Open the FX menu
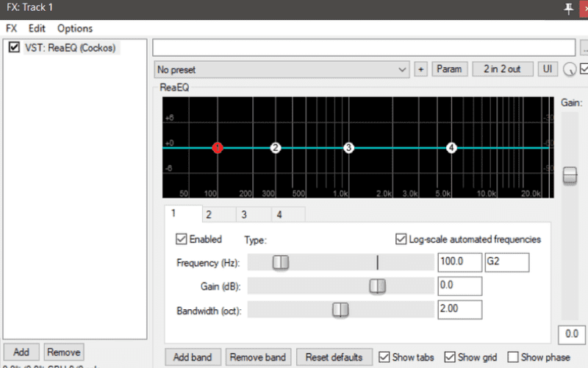 [x=11, y=29]
